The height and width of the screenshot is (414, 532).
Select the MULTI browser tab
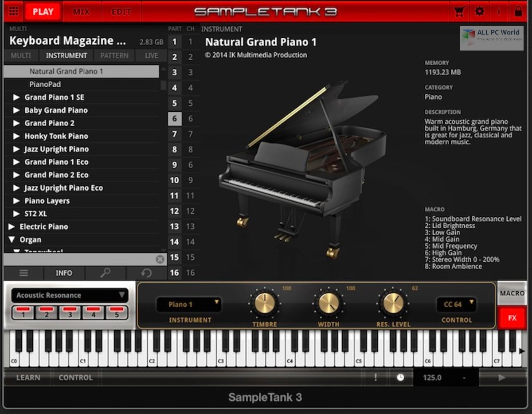click(x=21, y=55)
